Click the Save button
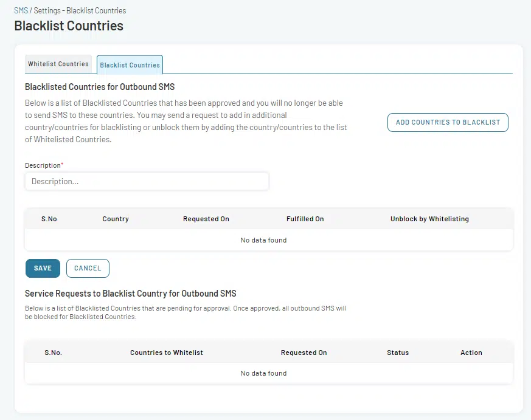The image size is (531, 420). click(x=43, y=268)
